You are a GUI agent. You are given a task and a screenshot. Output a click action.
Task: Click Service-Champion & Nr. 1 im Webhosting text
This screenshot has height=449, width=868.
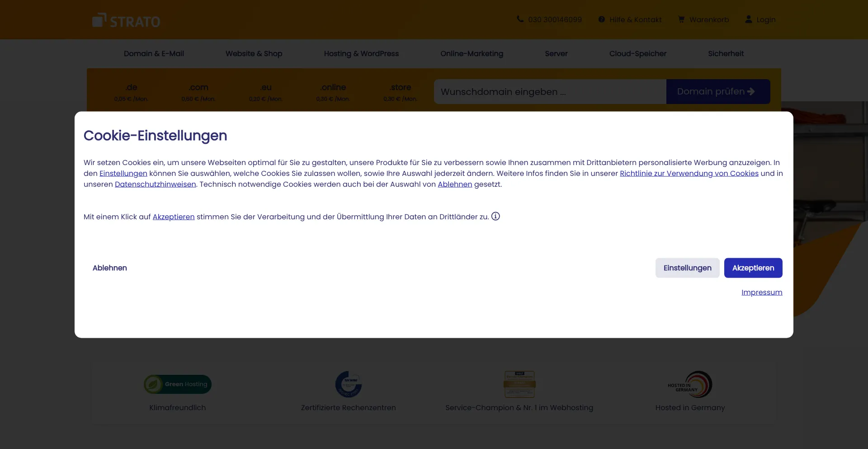(519, 408)
